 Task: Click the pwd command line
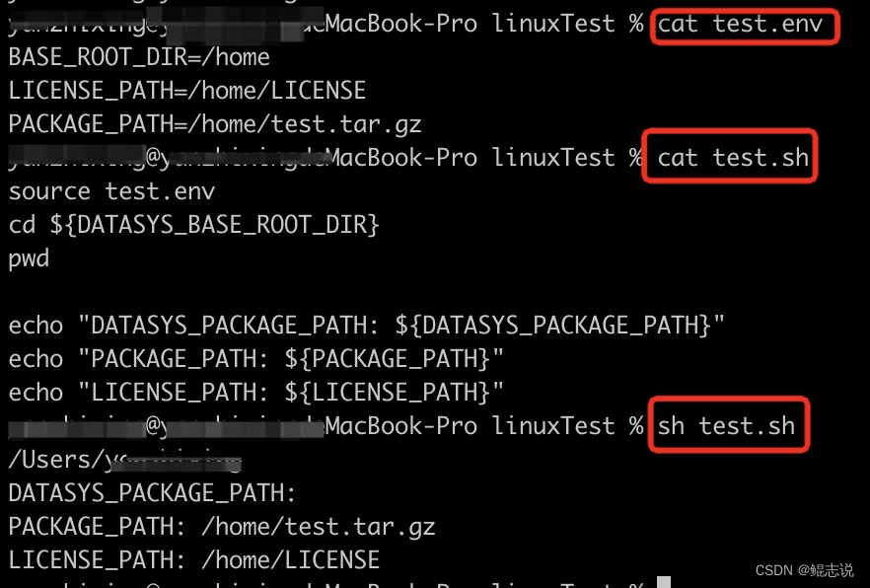29,259
